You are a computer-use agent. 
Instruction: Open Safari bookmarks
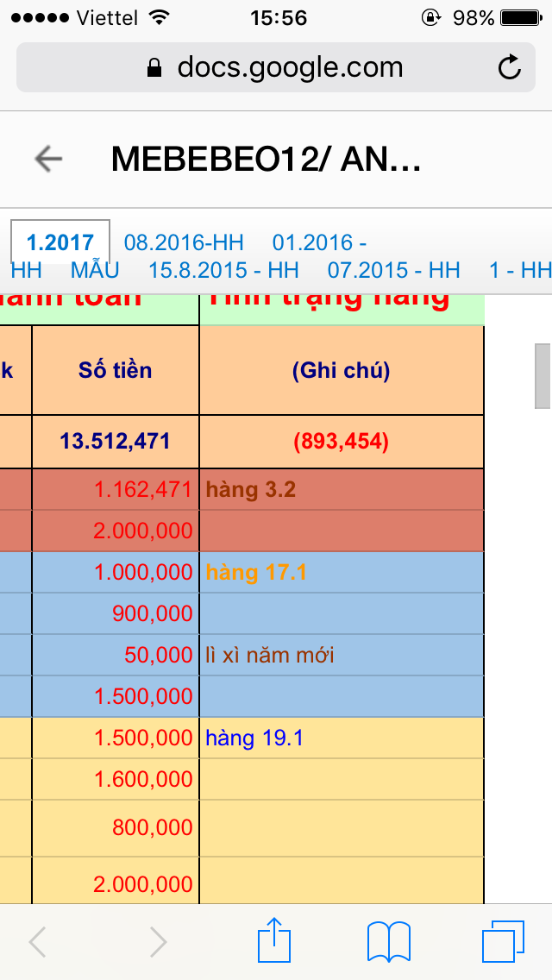click(388, 941)
